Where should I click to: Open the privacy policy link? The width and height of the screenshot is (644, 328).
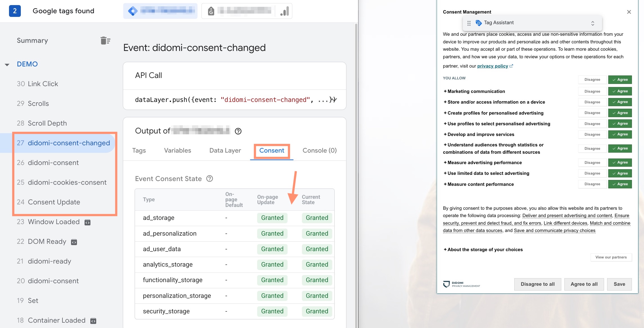point(492,66)
